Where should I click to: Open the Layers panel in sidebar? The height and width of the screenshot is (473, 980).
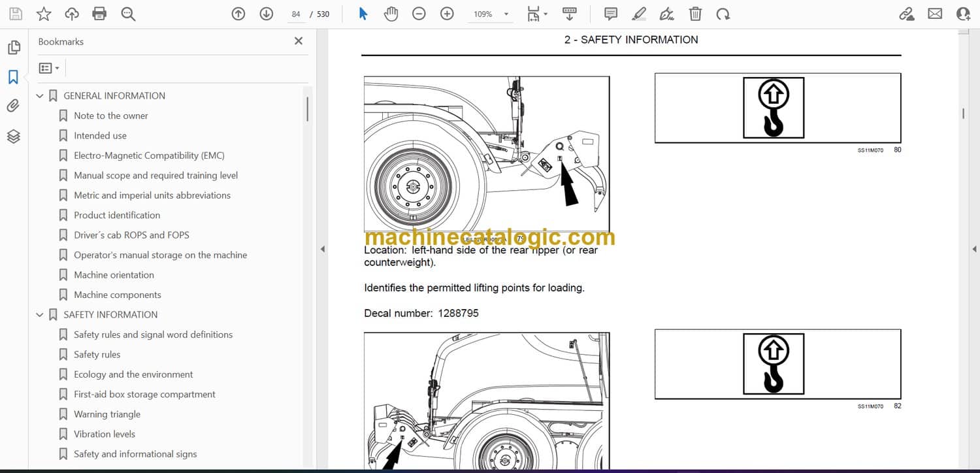pos(13,136)
